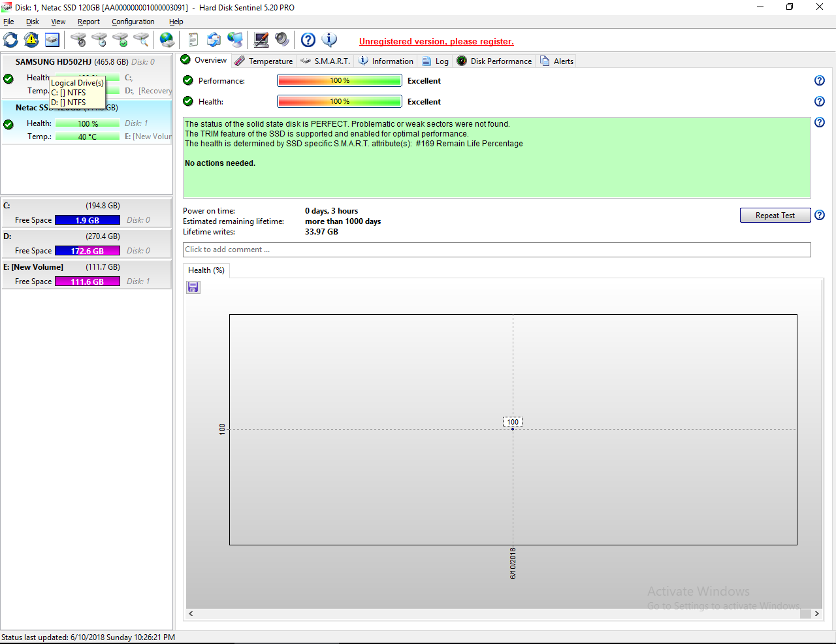Image resolution: width=836 pixels, height=644 pixels.
Task: Open the Configuration menu
Action: coord(133,22)
